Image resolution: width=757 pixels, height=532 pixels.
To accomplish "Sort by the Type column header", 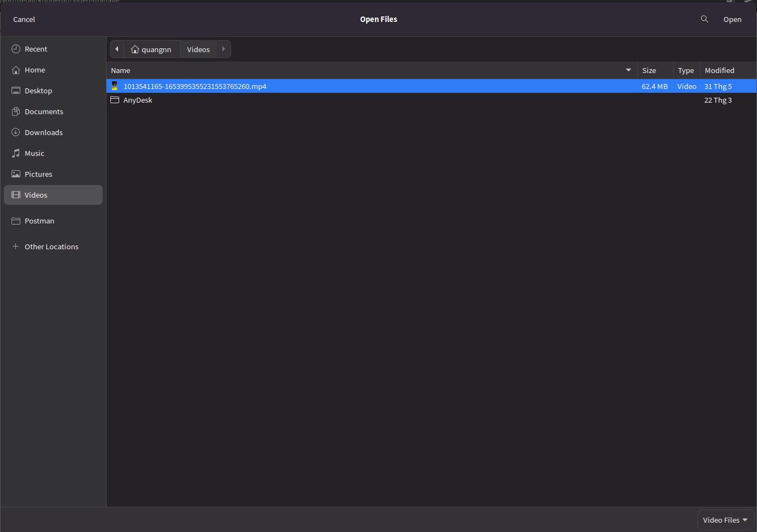I will point(687,70).
